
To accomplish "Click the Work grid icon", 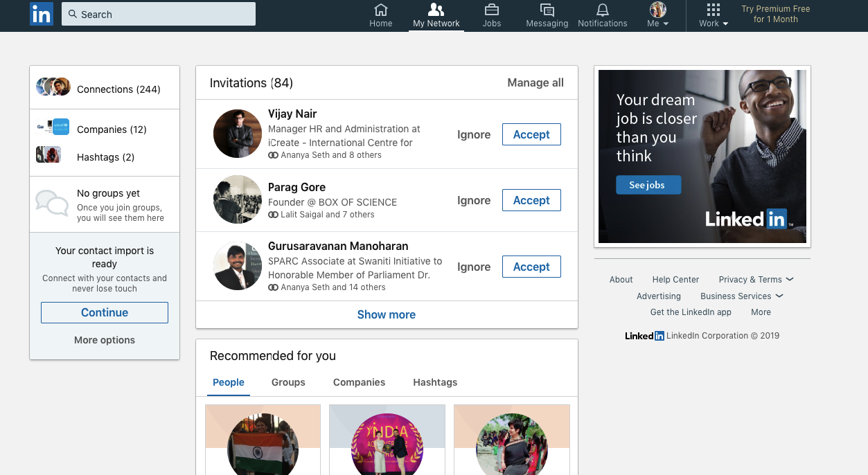I will point(713,10).
